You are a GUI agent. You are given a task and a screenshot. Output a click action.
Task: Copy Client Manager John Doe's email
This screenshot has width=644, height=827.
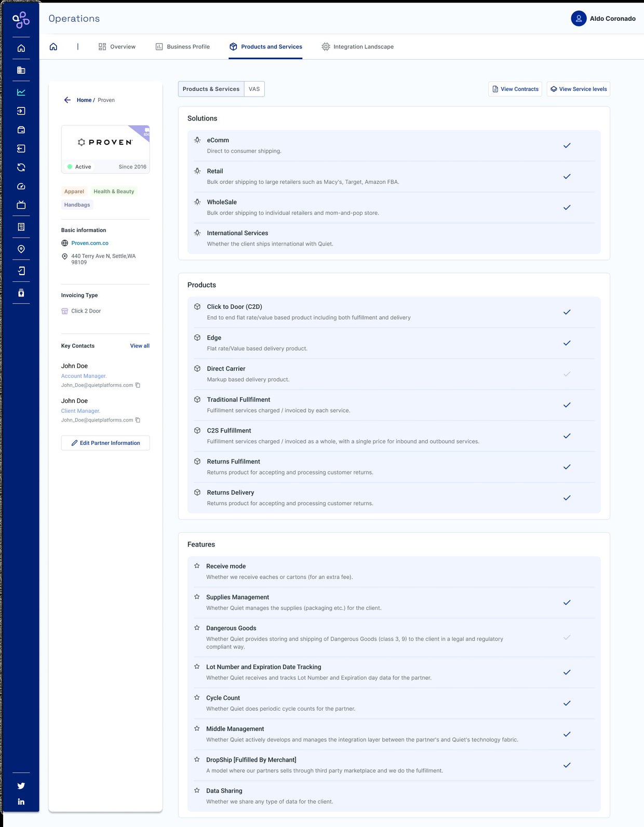(138, 420)
